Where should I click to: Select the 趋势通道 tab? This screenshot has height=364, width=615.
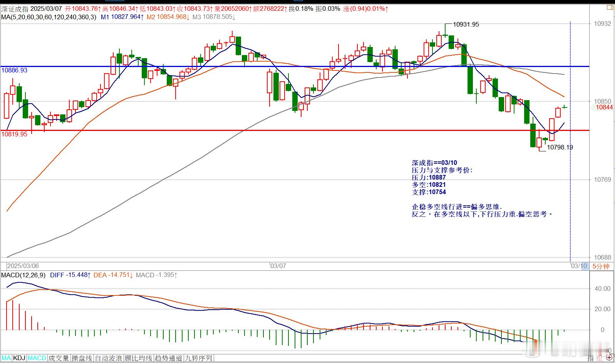coord(169,358)
